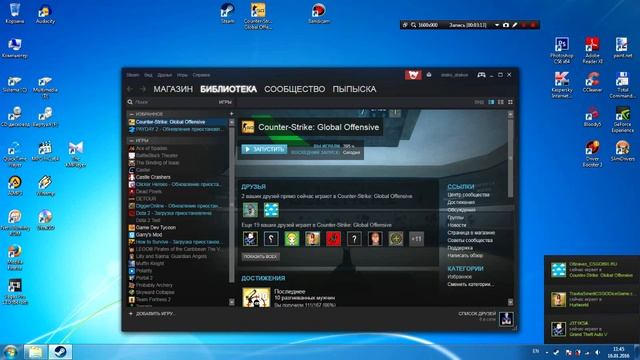This screenshot has width=640, height=360.
Task: Collapse the ИГРЫ category in game list
Action: [131, 140]
